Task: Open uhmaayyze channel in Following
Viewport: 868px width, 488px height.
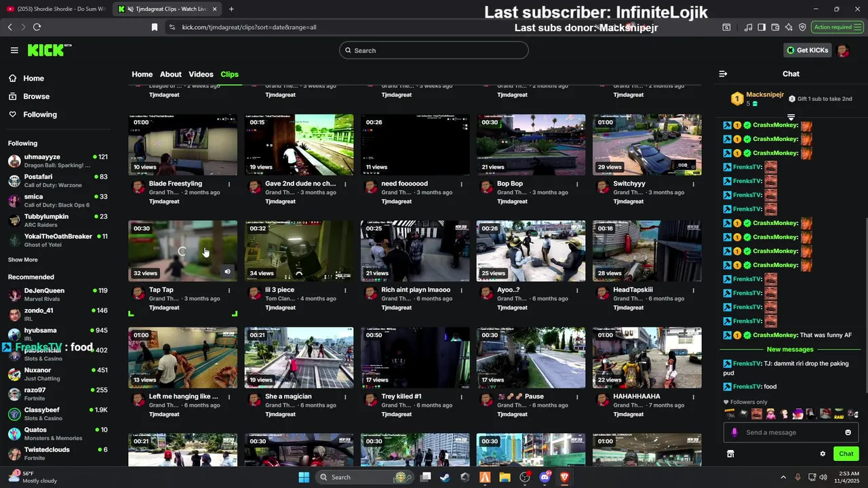Action: click(x=58, y=161)
